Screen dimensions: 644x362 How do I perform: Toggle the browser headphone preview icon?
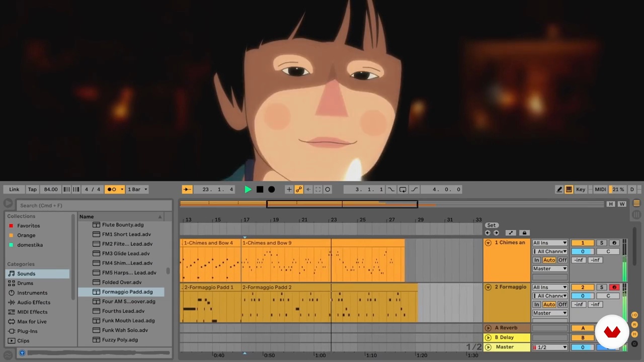pos(22,353)
